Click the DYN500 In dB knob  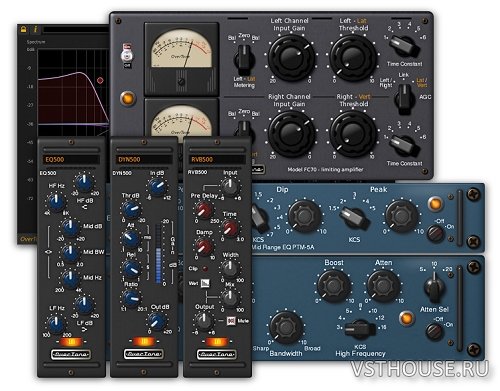pyautogui.click(x=157, y=187)
